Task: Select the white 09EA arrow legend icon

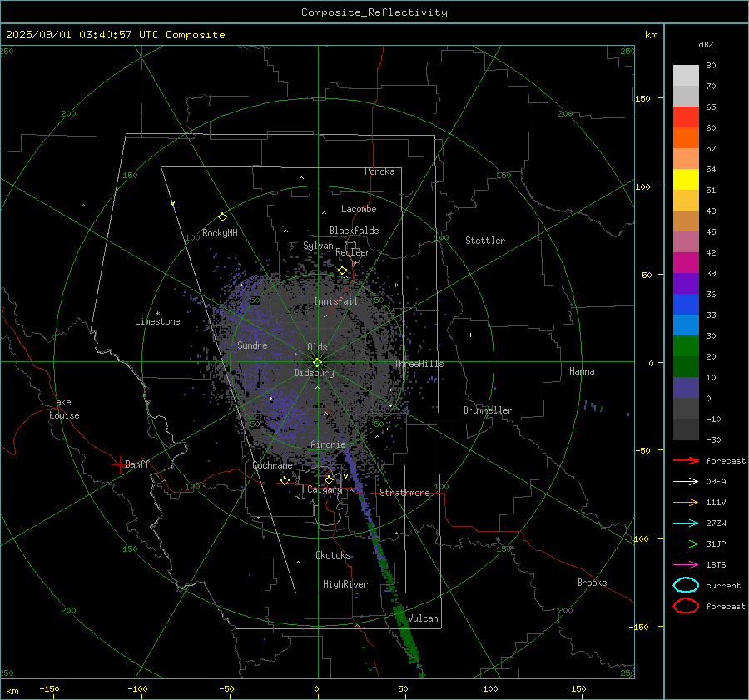Action: pyautogui.click(x=686, y=482)
